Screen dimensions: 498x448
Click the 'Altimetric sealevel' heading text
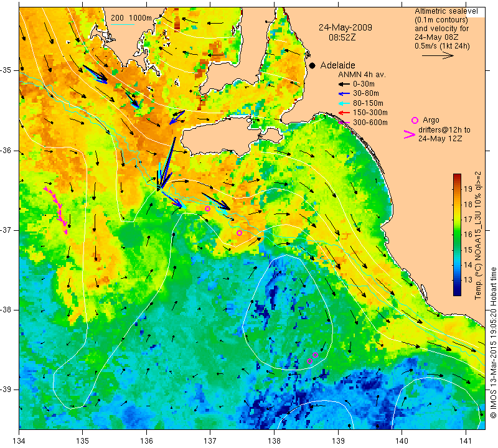tap(446, 11)
